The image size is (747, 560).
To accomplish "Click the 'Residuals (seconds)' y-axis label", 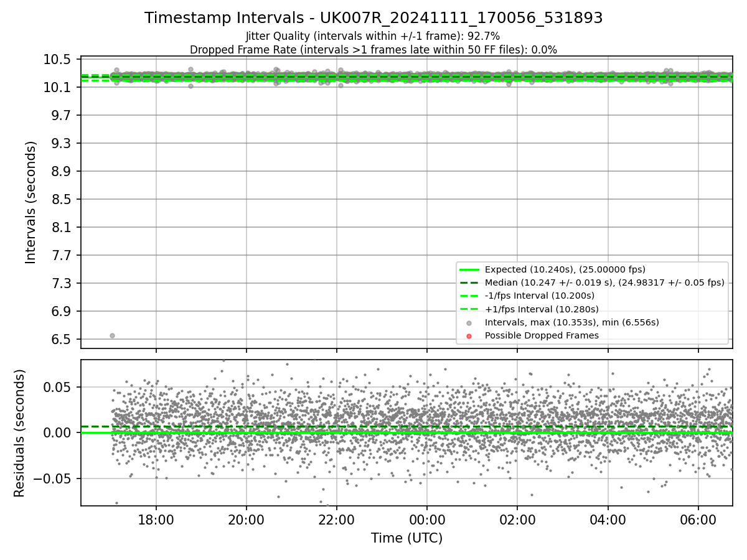I will coord(20,433).
